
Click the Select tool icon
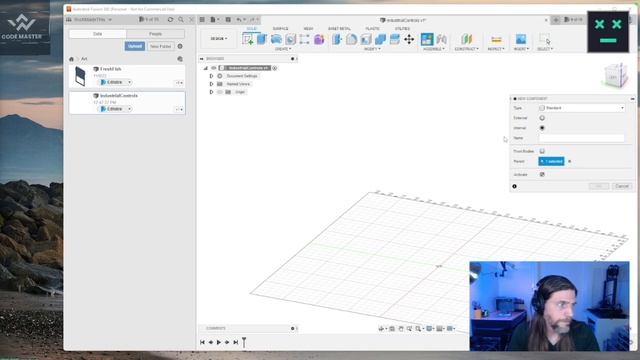(x=544, y=39)
